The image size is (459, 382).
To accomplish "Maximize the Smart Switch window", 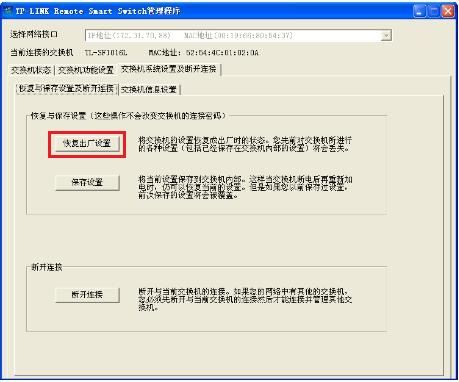I will pyautogui.click(x=433, y=11).
